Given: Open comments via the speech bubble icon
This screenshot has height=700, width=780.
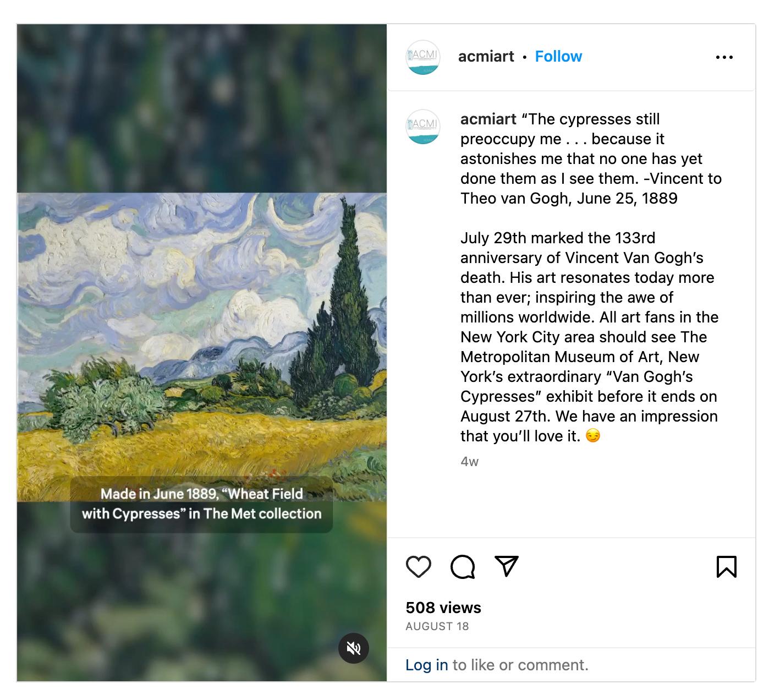Looking at the screenshot, I should tap(463, 567).
